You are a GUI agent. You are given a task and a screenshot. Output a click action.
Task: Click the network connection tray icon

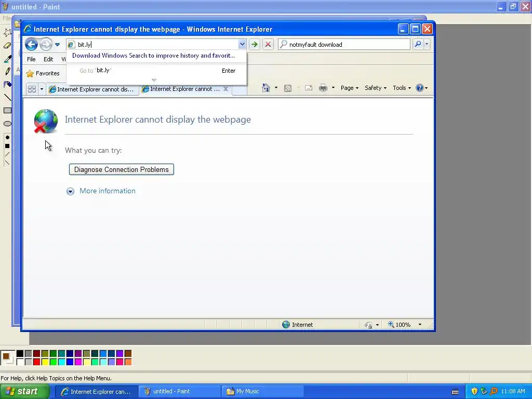point(484,391)
